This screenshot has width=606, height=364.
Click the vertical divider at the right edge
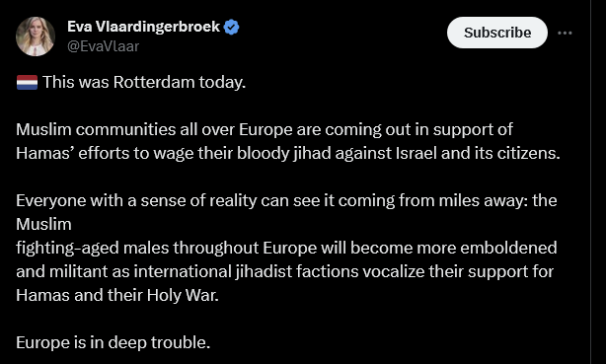tap(590, 182)
